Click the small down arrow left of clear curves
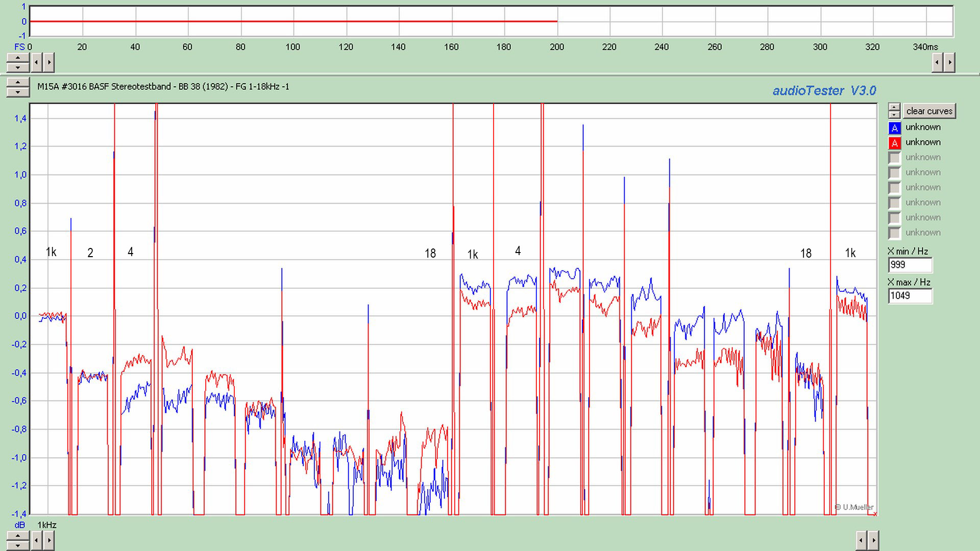980x551 pixels. point(894,114)
